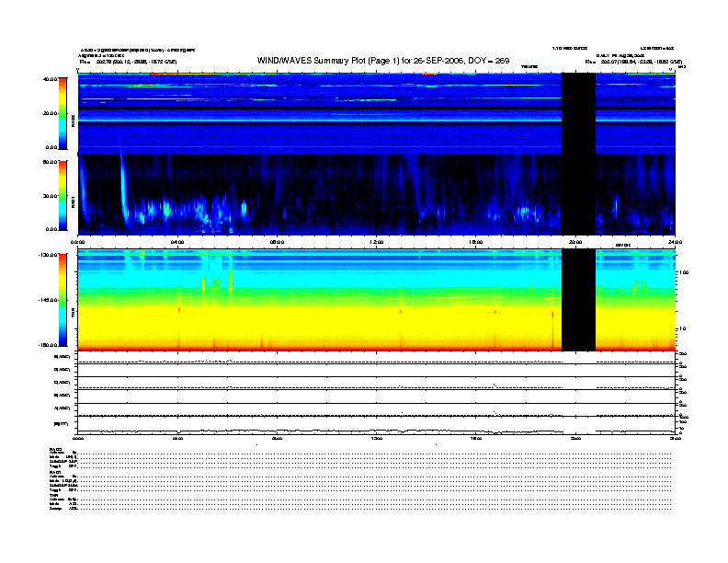Click the rotated RAD1 axis label
The width and height of the screenshot is (728, 563).
pyautogui.click(x=73, y=202)
